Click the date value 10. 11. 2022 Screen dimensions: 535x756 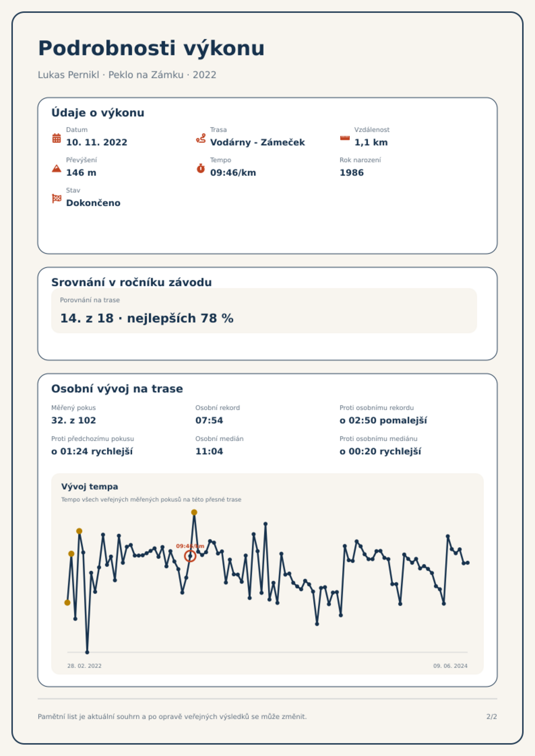click(x=97, y=142)
